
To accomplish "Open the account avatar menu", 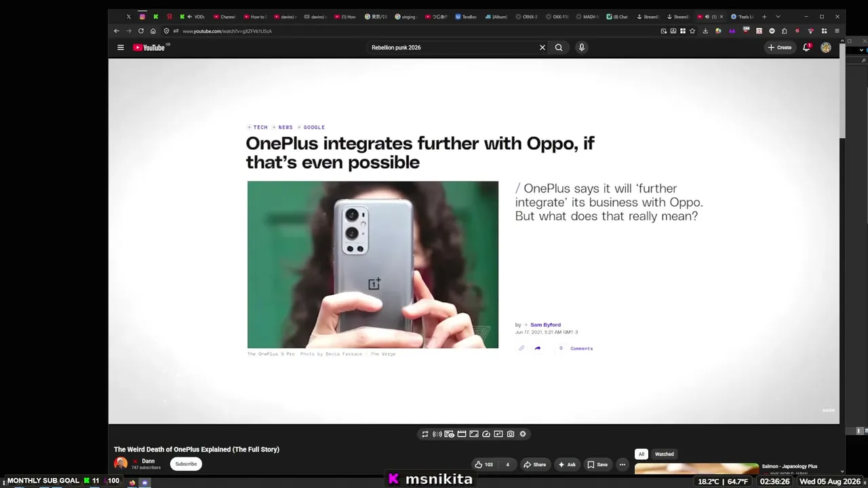I will tap(826, 47).
